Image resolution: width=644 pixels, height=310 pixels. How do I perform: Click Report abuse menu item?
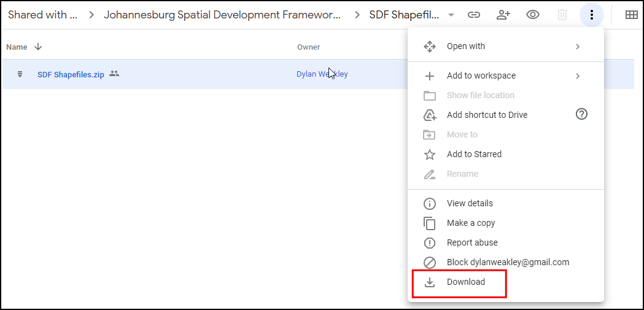coord(472,243)
